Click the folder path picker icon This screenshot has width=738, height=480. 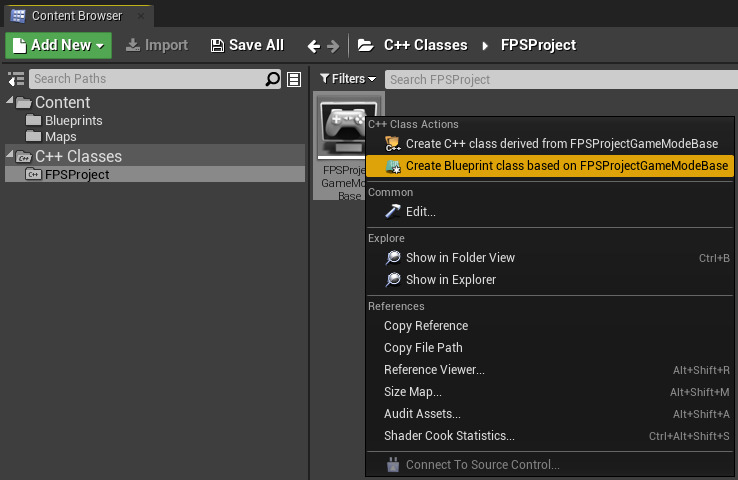click(365, 45)
